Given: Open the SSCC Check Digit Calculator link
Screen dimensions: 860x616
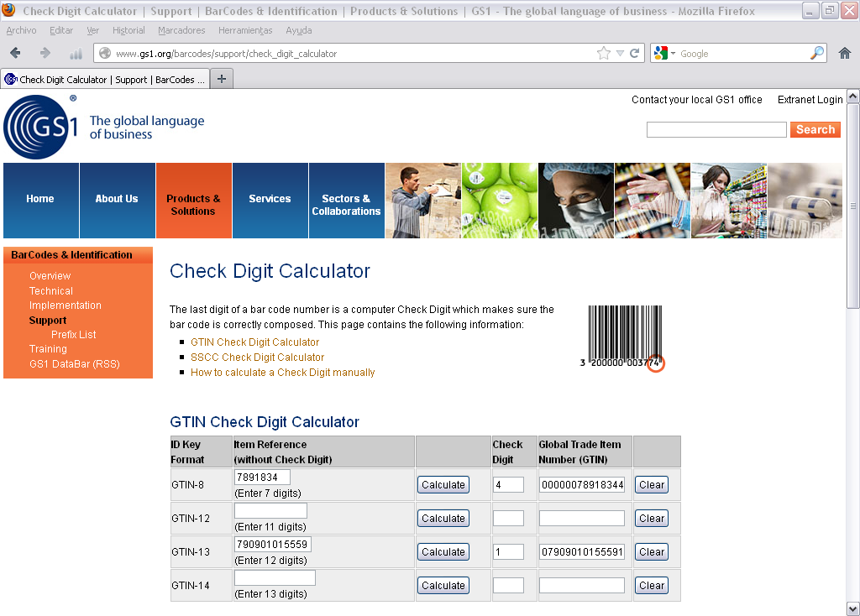Looking at the screenshot, I should (257, 357).
